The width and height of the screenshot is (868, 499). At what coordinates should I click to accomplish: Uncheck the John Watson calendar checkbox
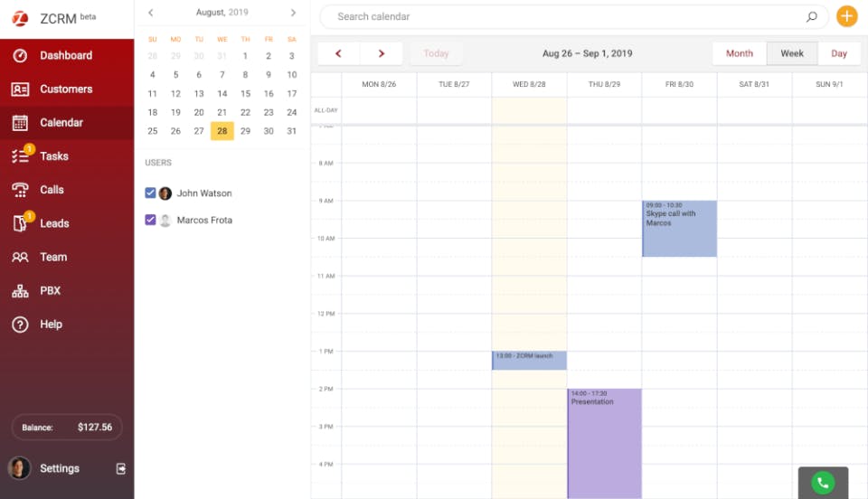tap(151, 193)
